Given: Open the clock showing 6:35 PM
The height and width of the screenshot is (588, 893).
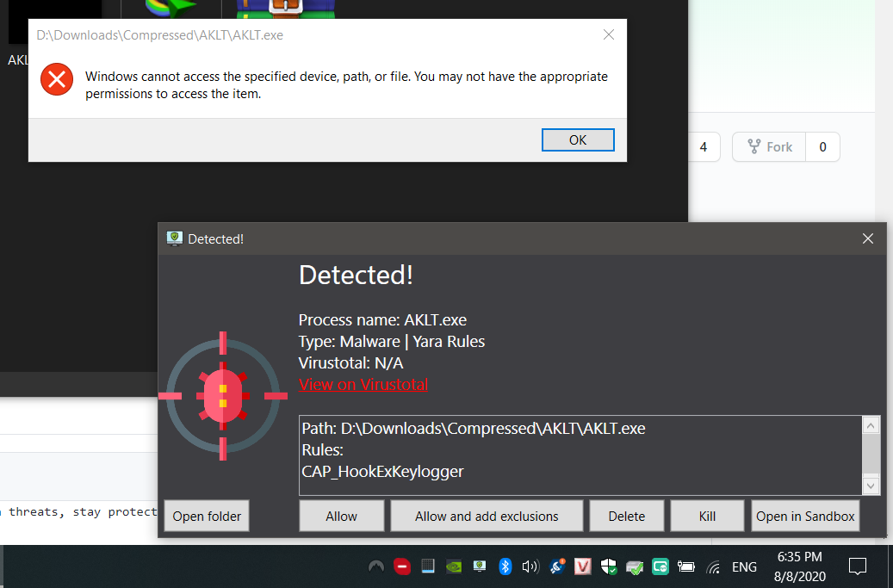Looking at the screenshot, I should coord(800,566).
